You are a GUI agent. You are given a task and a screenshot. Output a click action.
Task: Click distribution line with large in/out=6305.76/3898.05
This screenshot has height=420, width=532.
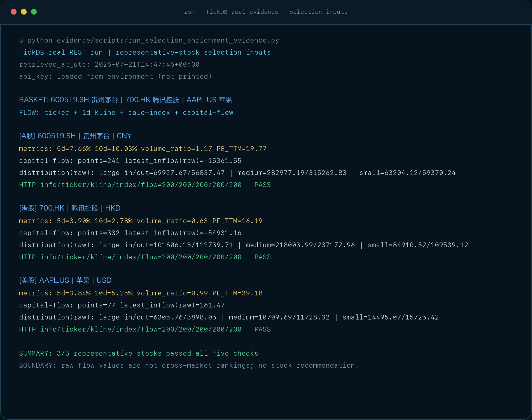point(229,317)
